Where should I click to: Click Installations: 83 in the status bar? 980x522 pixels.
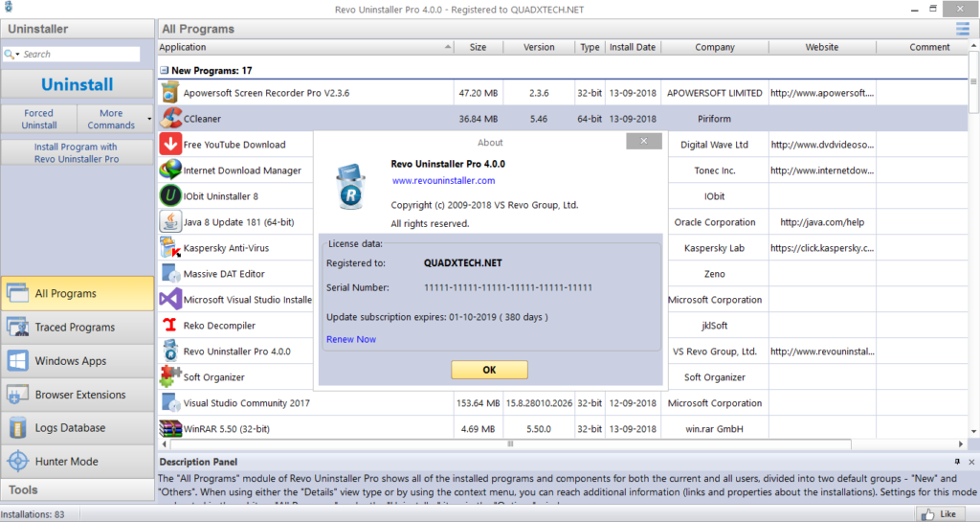(33, 514)
